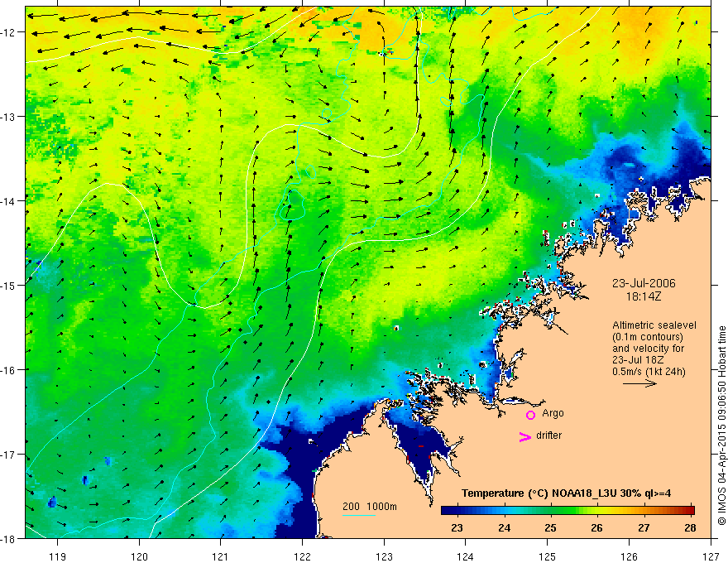728x563 pixels.
Task: Click color bar label 26
Action: pyautogui.click(x=596, y=527)
